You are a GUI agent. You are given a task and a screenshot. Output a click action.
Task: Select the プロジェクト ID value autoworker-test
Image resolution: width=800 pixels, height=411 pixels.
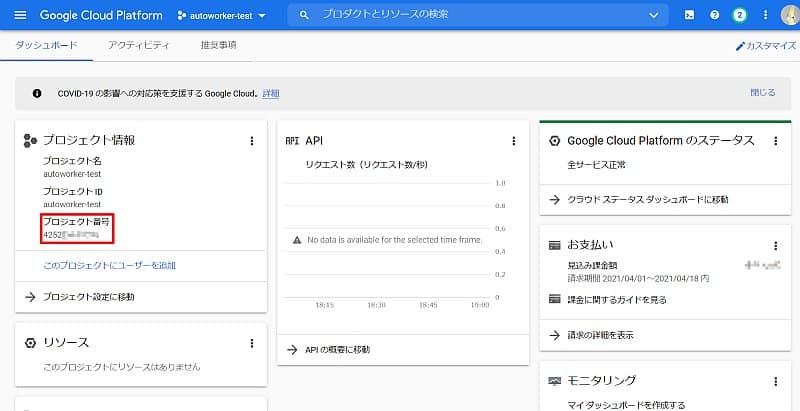pyautogui.click(x=72, y=204)
